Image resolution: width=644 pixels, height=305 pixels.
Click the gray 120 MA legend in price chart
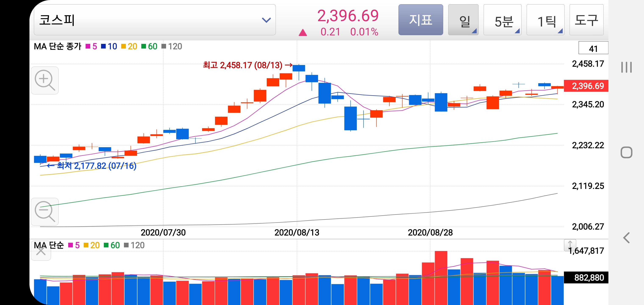pyautogui.click(x=172, y=46)
